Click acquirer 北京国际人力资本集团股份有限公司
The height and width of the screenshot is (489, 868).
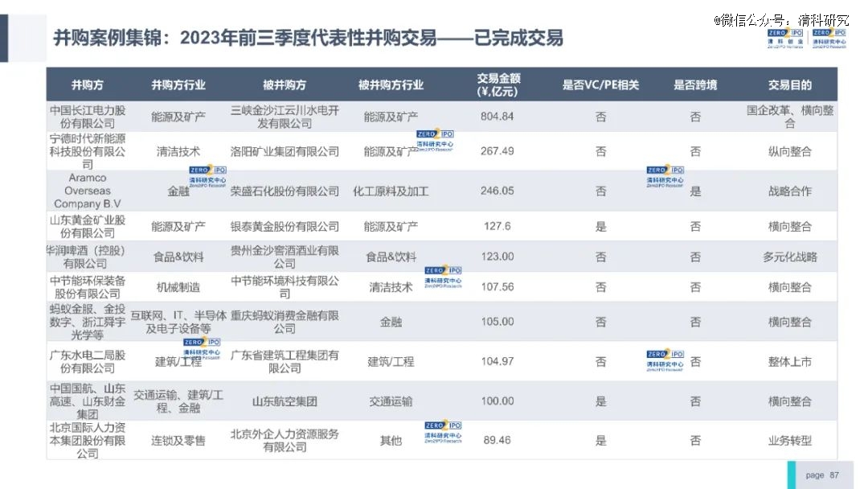click(88, 440)
